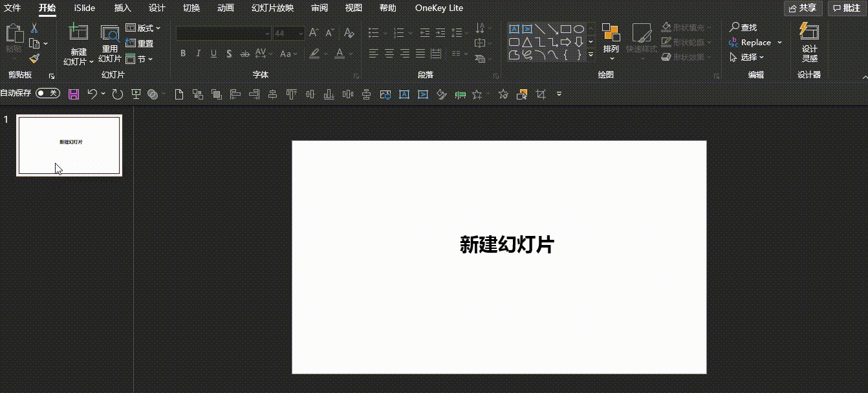Open 设计灵感 designer ideas
868x393 pixels.
809,42
